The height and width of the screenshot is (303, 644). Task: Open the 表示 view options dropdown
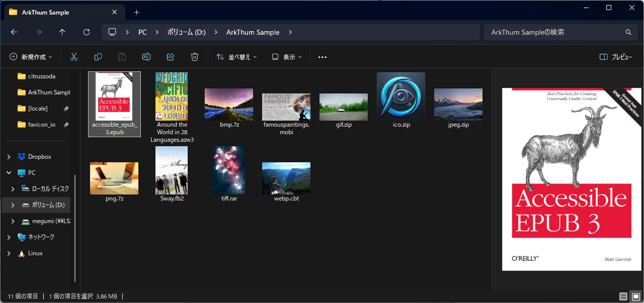pyautogui.click(x=285, y=57)
